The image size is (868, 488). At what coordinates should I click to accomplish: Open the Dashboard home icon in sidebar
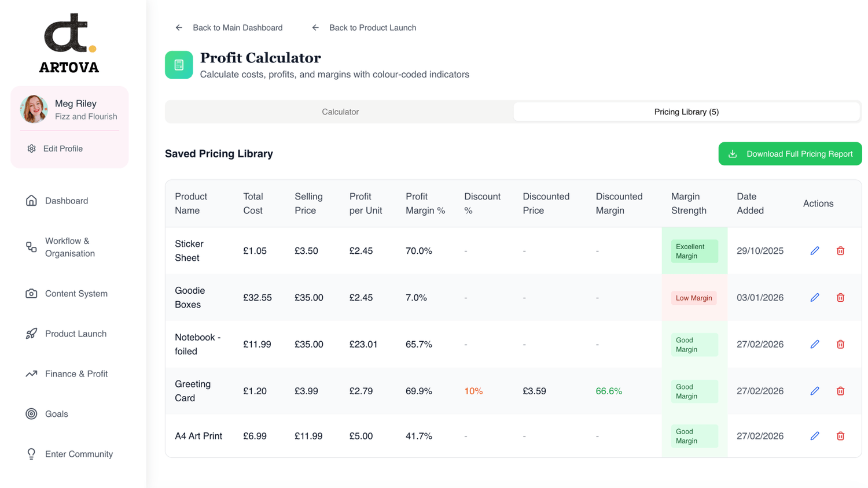(x=31, y=201)
